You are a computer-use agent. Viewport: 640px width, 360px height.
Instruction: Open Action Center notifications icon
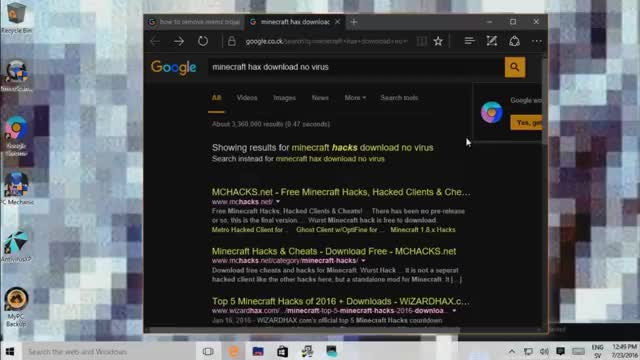[x=560, y=351]
